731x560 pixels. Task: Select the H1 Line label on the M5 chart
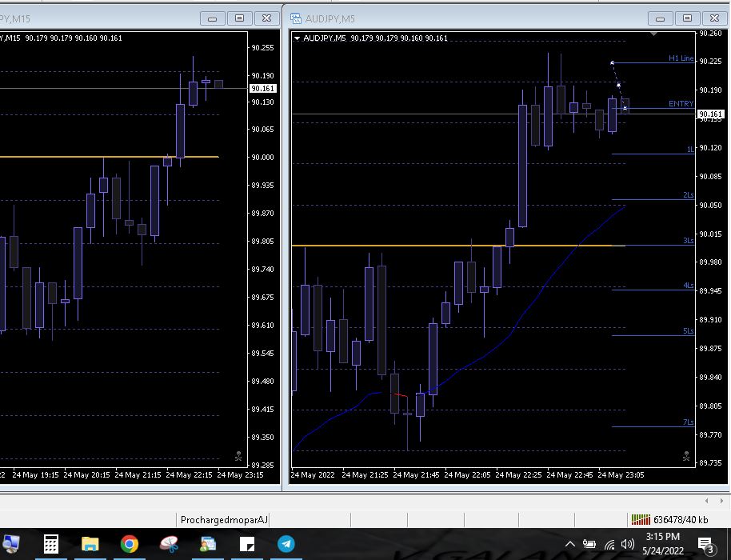click(x=681, y=58)
